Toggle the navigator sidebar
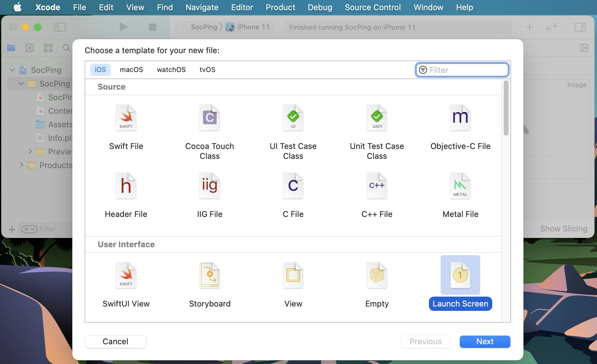Viewport: 597px width, 364px height. coord(60,27)
